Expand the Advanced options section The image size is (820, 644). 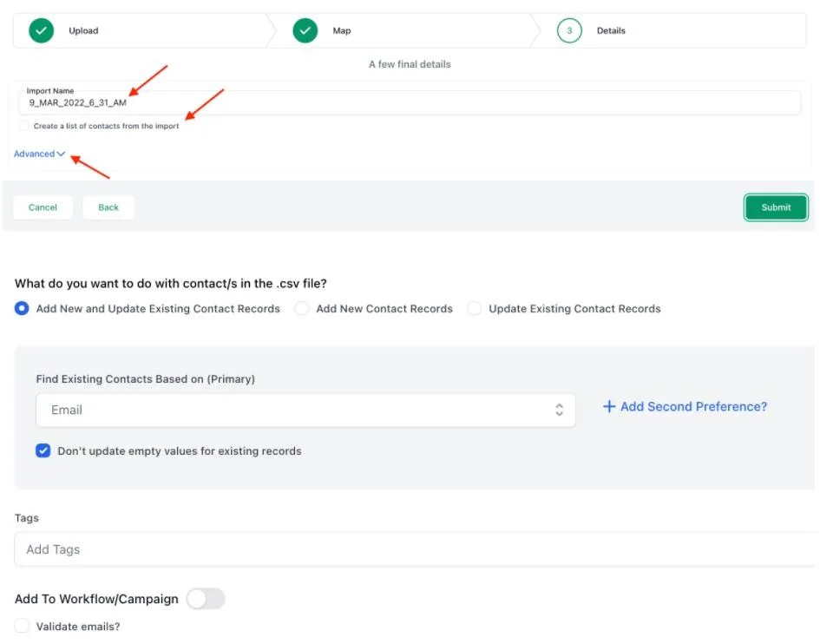point(39,154)
